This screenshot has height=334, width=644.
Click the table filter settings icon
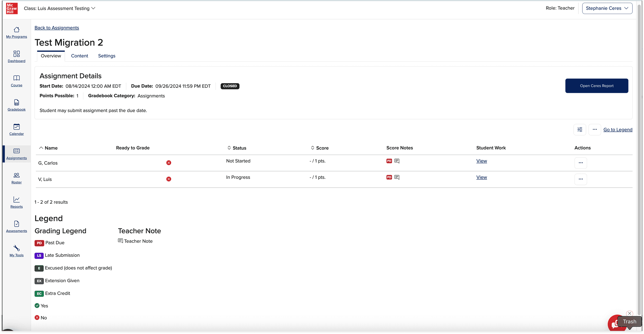click(x=579, y=130)
